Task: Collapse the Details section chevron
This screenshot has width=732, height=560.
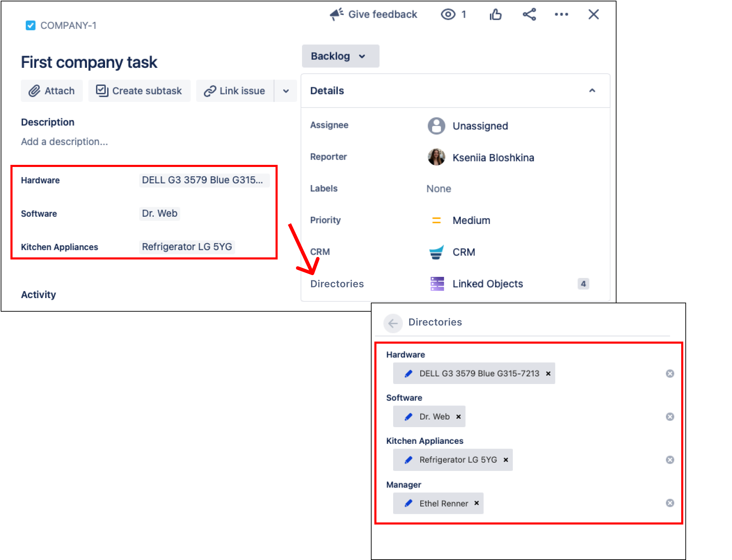Action: coord(592,91)
